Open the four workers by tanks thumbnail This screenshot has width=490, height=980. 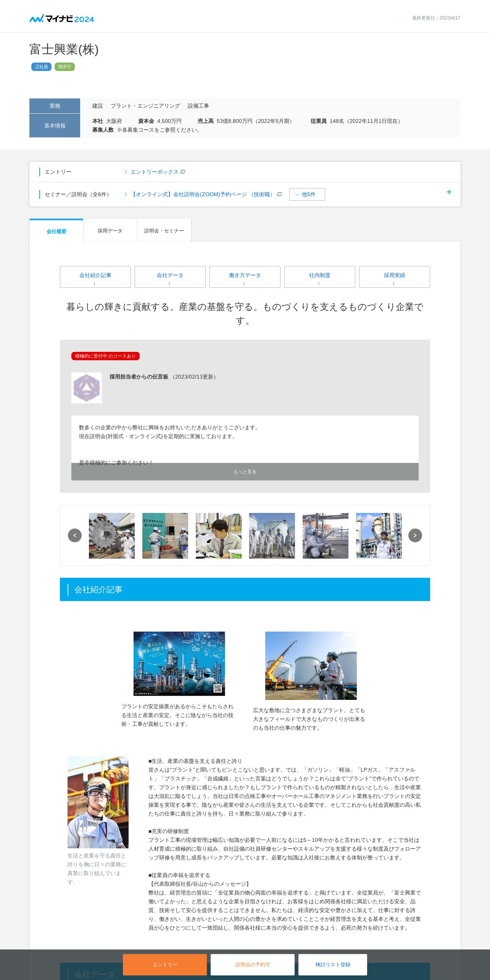click(x=272, y=536)
